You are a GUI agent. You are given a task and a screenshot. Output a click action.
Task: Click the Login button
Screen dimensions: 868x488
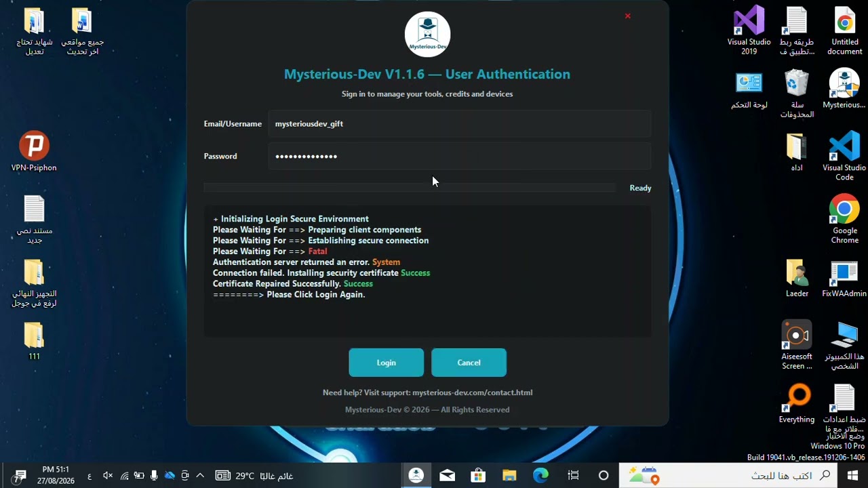coord(386,363)
